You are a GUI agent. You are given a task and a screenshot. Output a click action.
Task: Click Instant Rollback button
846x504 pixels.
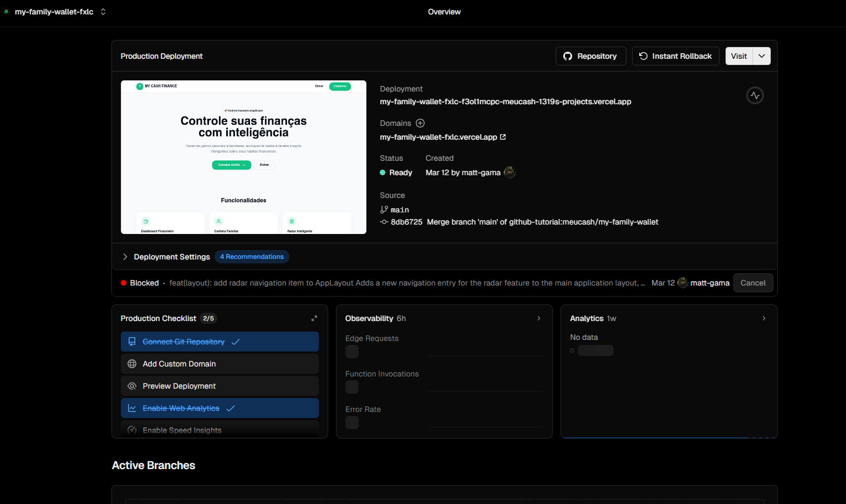675,56
